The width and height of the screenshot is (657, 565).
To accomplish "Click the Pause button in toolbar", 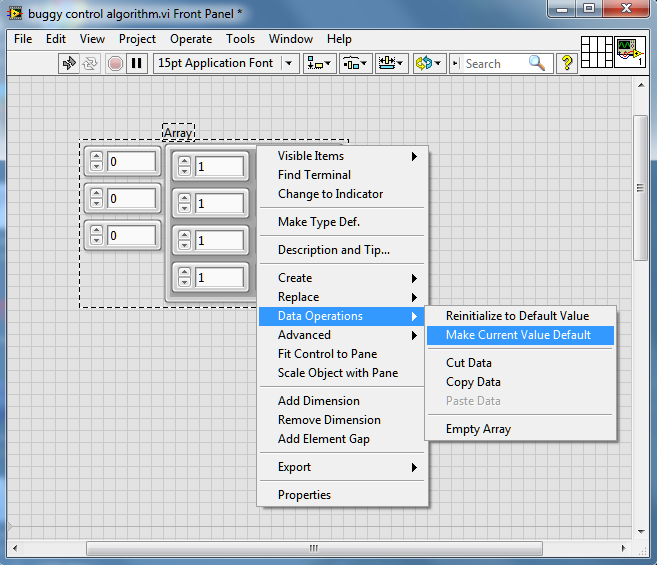I will click(x=137, y=64).
